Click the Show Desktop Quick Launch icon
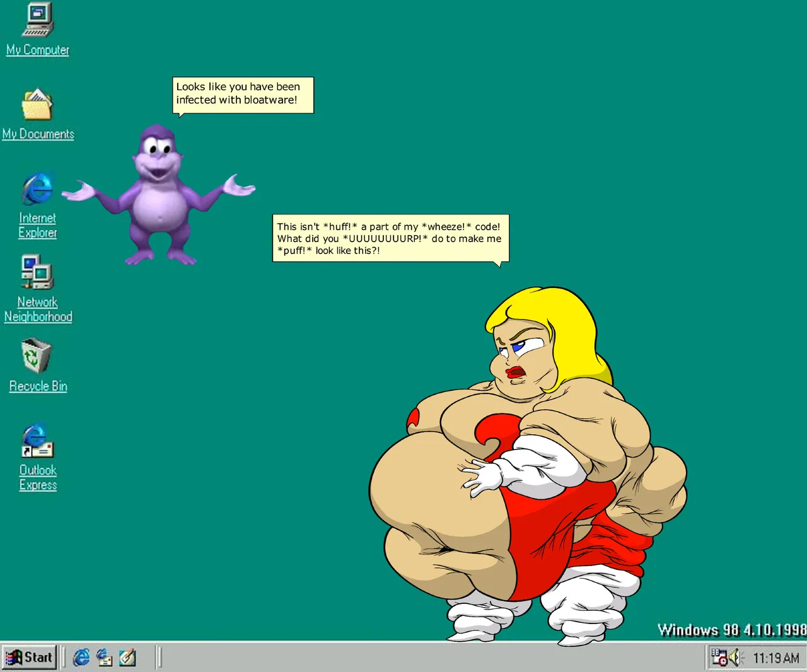807x672 pixels. (127, 658)
